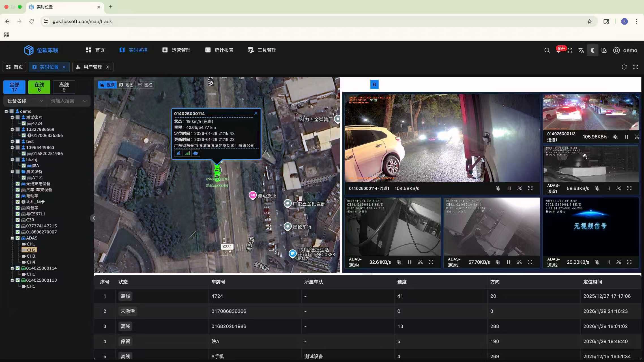Mute audio on 014025000114-通道1 video

pos(498,188)
